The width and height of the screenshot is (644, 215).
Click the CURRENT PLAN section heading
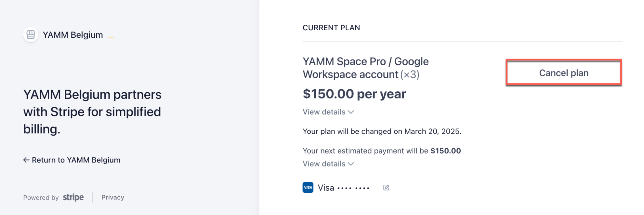[331, 28]
